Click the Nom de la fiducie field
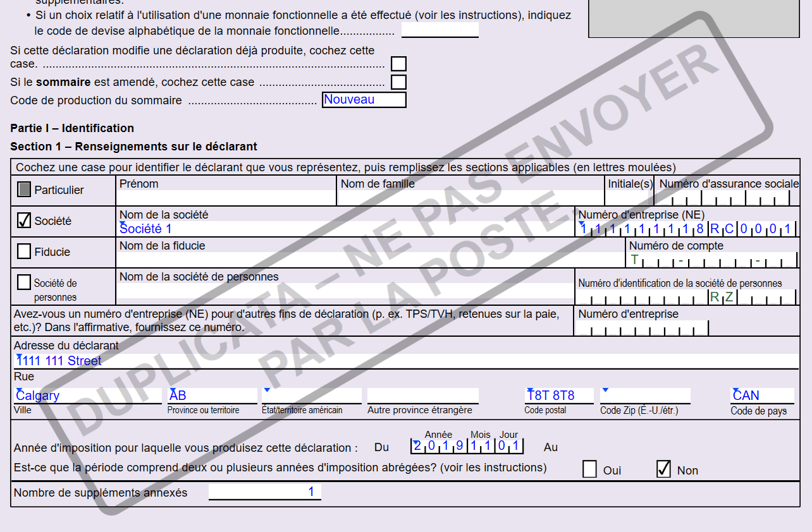This screenshot has width=812, height=532. pyautogui.click(x=371, y=260)
